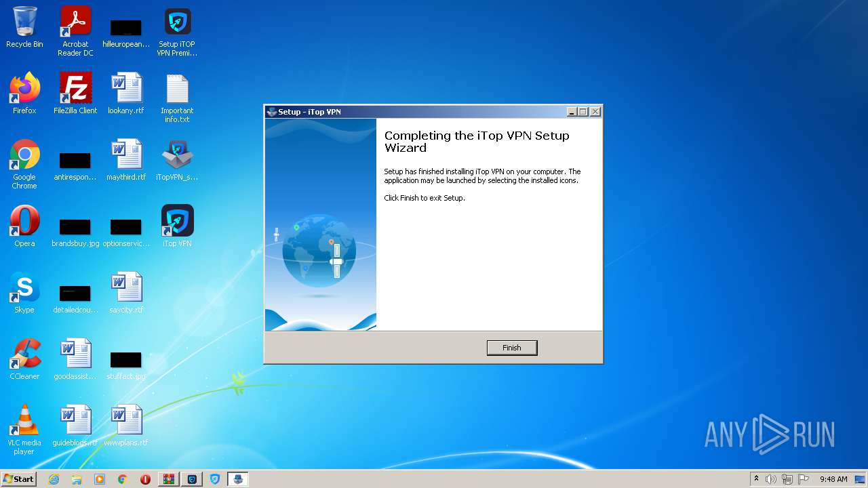Open Opera from the taskbar

(x=145, y=479)
